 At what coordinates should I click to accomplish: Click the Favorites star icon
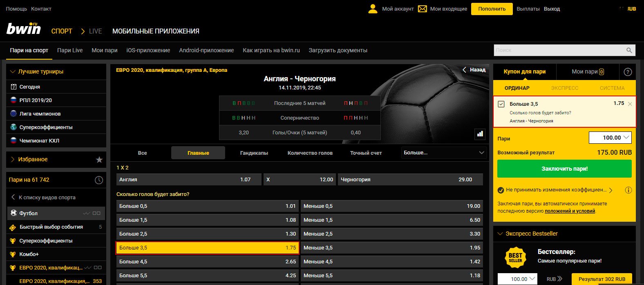pyautogui.click(x=99, y=160)
